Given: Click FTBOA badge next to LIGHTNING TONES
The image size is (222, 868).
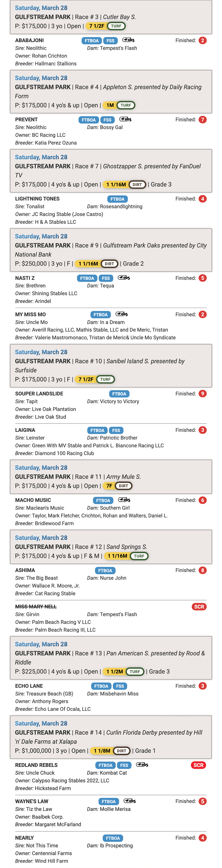Looking at the screenshot, I should tap(117, 199).
